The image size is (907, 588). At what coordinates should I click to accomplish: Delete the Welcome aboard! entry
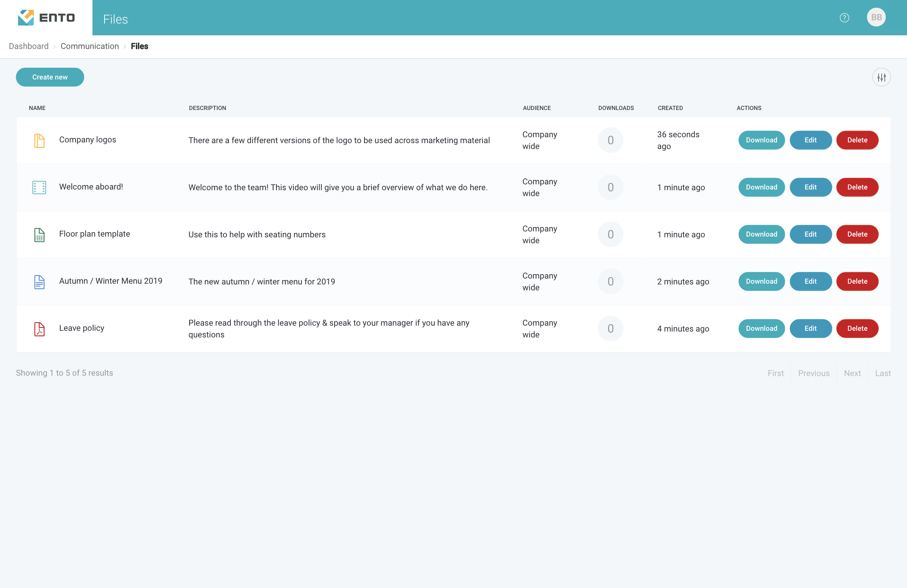857,187
